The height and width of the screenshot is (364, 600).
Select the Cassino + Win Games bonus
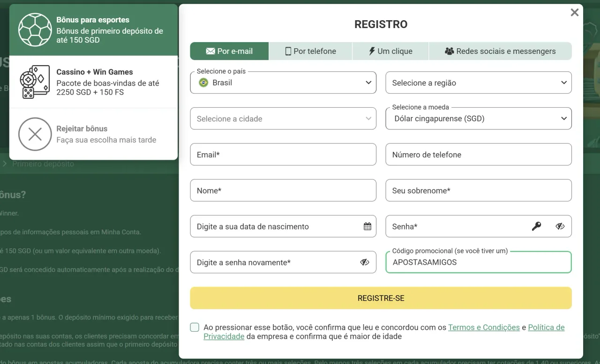(93, 82)
